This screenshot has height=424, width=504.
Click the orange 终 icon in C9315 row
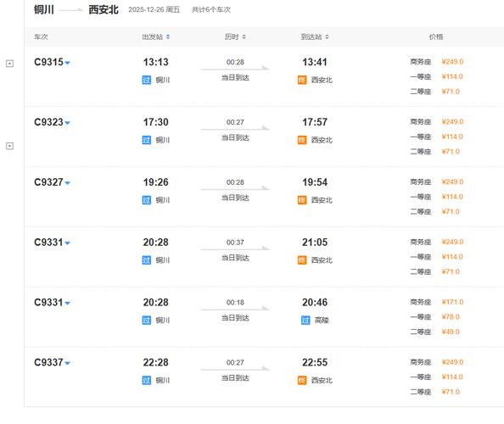pos(302,80)
